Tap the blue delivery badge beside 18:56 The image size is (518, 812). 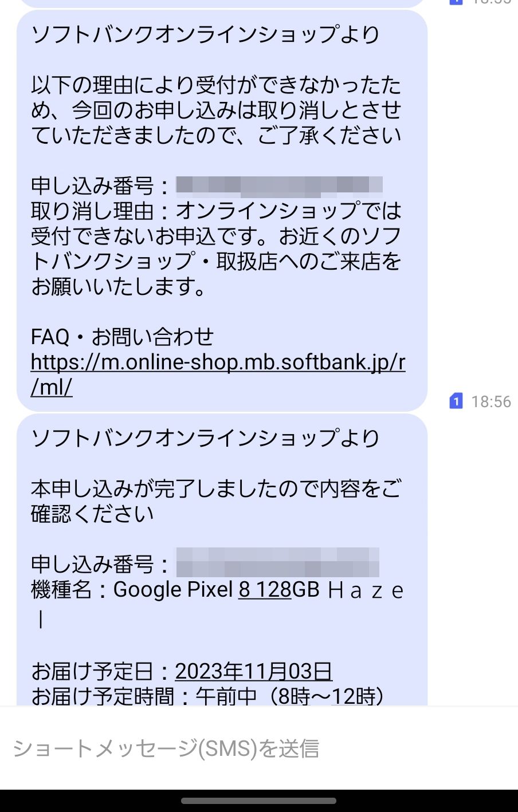(456, 401)
